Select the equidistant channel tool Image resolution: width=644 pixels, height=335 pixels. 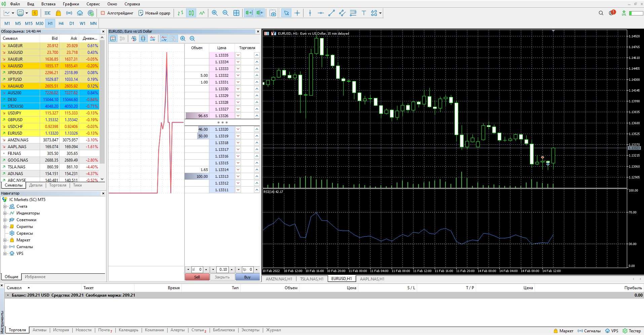click(342, 13)
